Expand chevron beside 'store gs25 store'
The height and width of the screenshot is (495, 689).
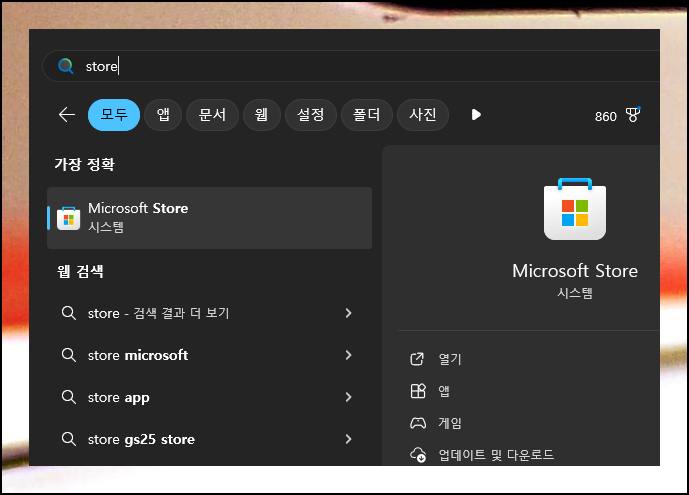348,439
